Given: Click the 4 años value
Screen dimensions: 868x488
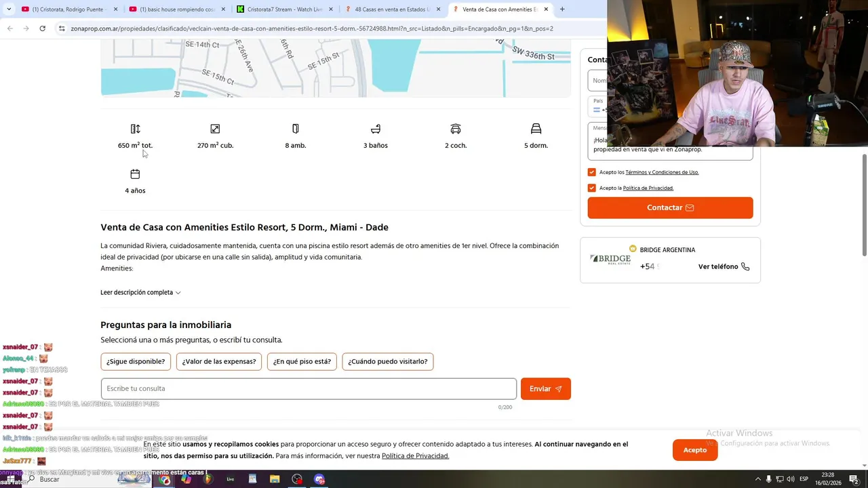Looking at the screenshot, I should pyautogui.click(x=135, y=190).
